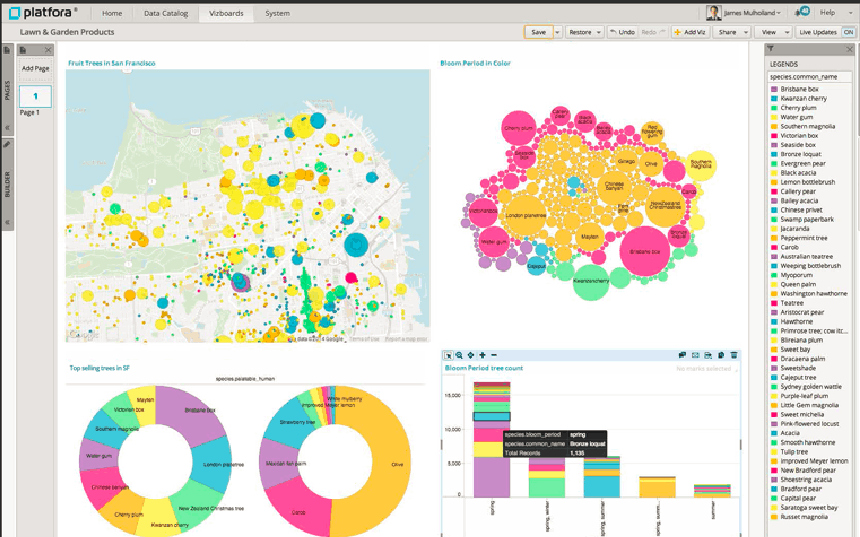The height and width of the screenshot is (537, 860).
Task: Click the pan crosshair tool in chart toolbar
Action: pos(471,355)
